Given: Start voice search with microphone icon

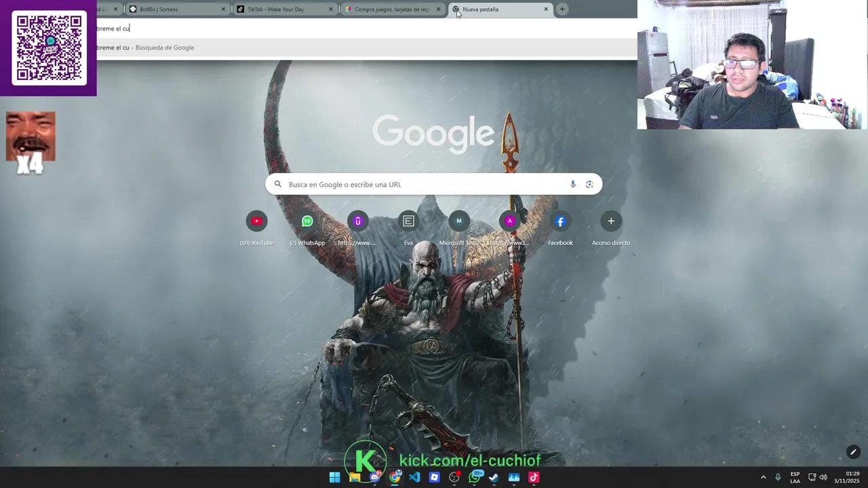Looking at the screenshot, I should pyautogui.click(x=573, y=184).
